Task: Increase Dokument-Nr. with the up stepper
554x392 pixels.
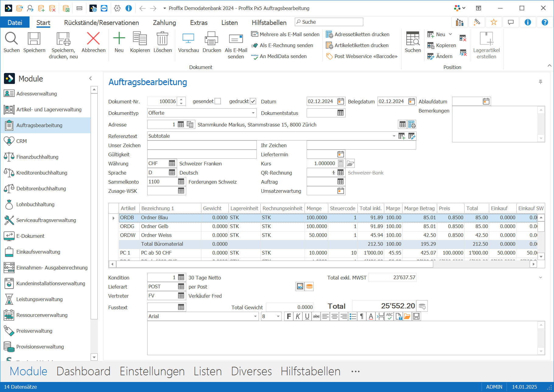Action: pos(181,99)
